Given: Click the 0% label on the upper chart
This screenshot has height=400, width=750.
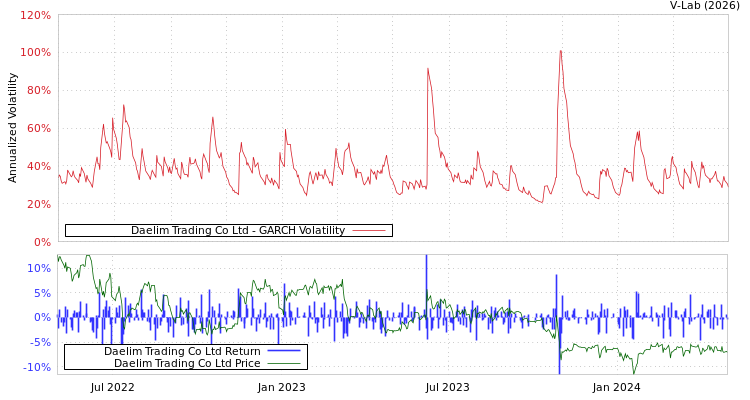Looking at the screenshot, I should pos(41,242).
